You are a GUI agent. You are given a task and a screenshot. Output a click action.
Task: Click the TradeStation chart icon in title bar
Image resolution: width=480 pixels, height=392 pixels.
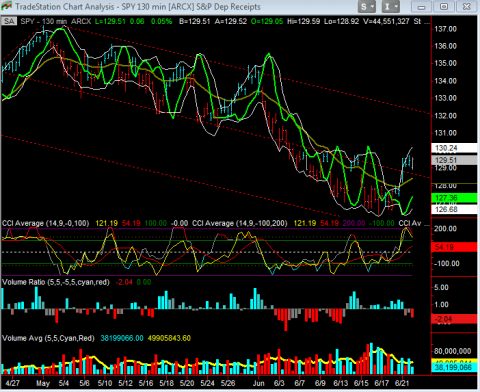(x=7, y=6)
